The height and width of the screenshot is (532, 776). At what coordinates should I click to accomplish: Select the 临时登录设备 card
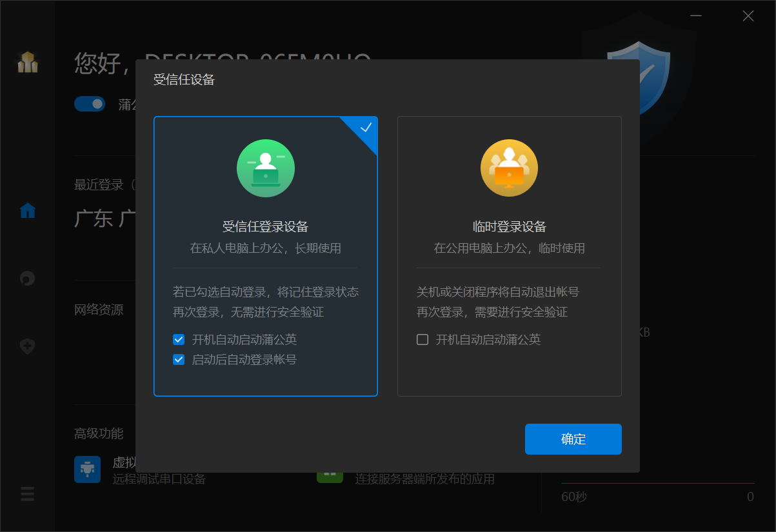pos(510,256)
